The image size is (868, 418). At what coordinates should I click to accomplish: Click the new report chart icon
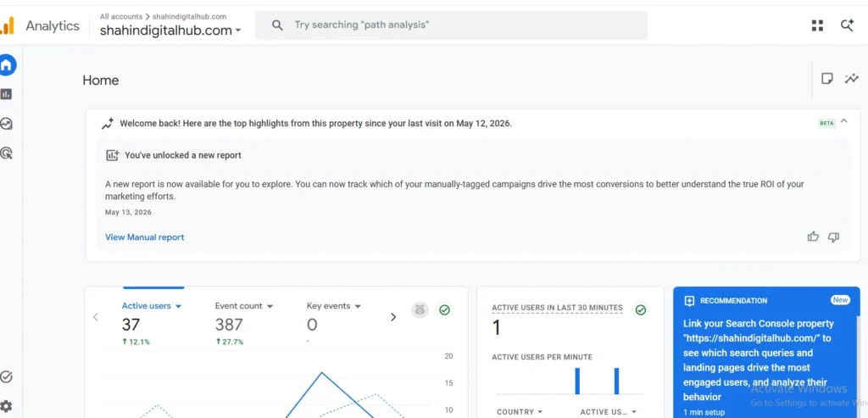tap(113, 155)
